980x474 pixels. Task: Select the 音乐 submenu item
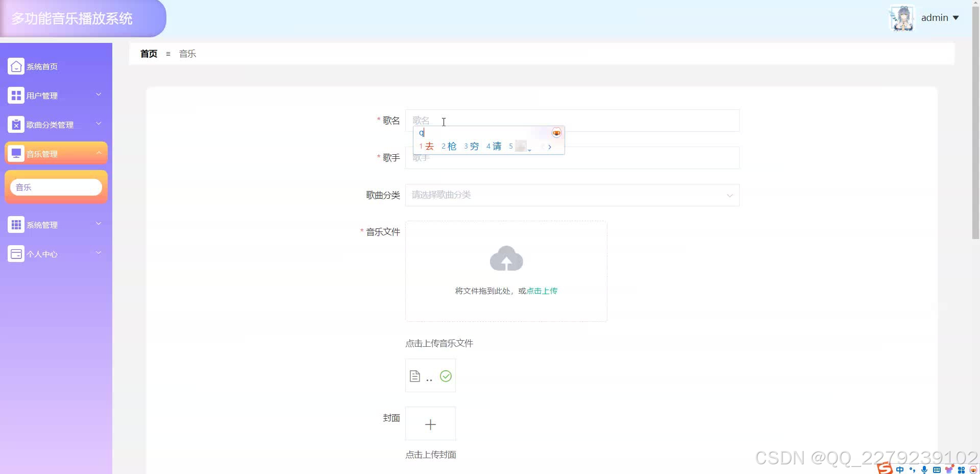56,187
